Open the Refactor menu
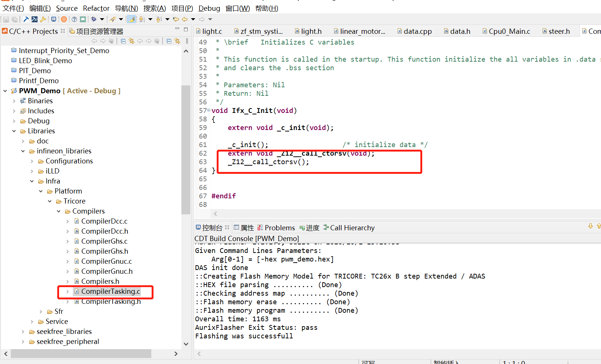This screenshot has width=601, height=364. click(x=96, y=8)
